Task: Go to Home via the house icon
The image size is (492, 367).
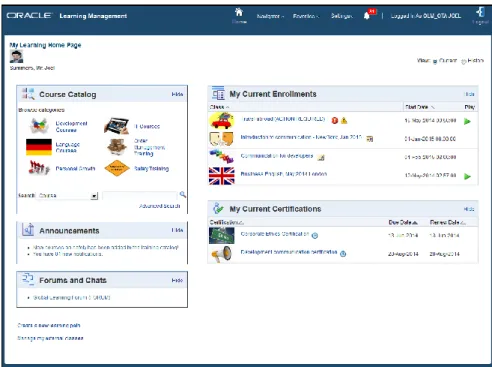Action: pos(239,12)
